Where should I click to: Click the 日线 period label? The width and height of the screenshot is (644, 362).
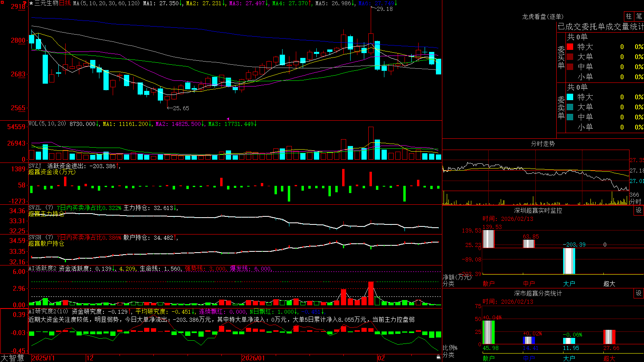[x=65, y=3]
